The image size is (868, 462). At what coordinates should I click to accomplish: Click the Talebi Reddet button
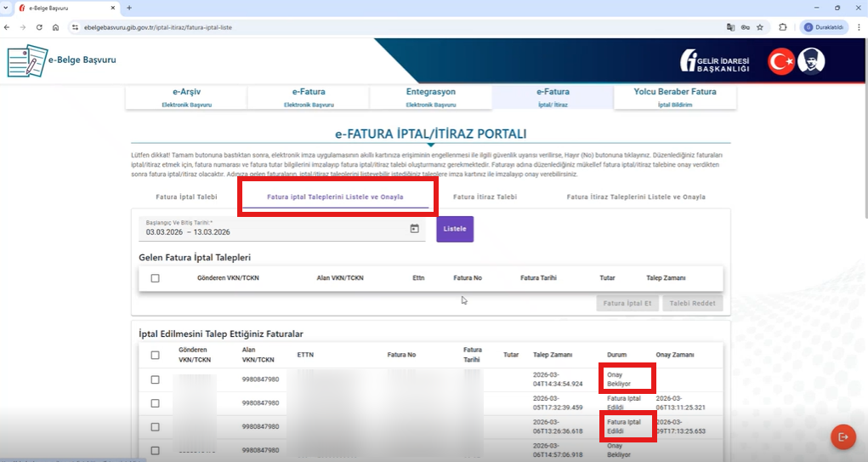pos(693,303)
